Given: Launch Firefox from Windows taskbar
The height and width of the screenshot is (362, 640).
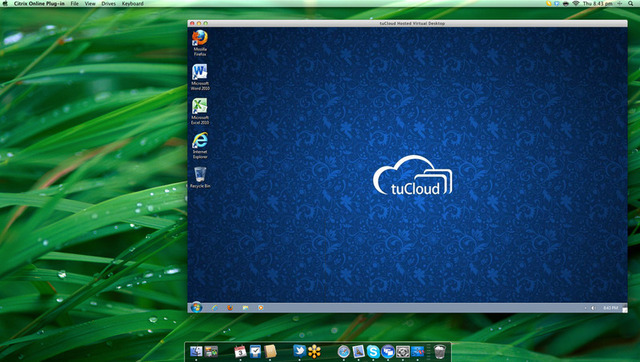Looking at the screenshot, I should click(230, 308).
